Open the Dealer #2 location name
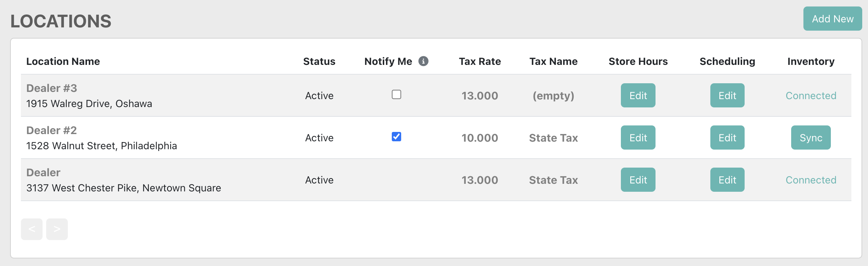 point(52,130)
